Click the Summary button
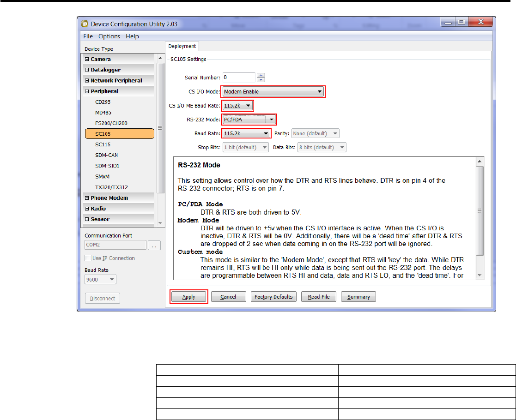Screen dimensions: 516x420 pyautogui.click(x=358, y=297)
